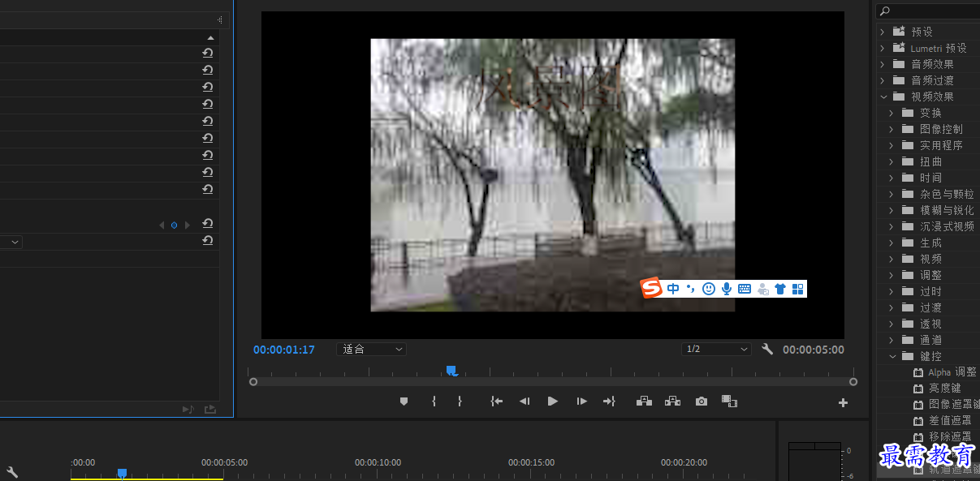Collapse the 键控 subfolder

[x=891, y=356]
